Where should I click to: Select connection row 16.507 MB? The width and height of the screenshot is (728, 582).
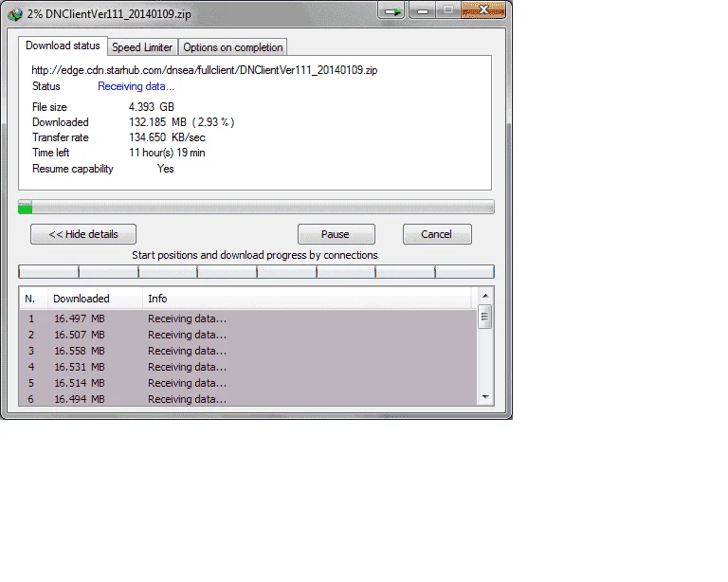click(248, 335)
